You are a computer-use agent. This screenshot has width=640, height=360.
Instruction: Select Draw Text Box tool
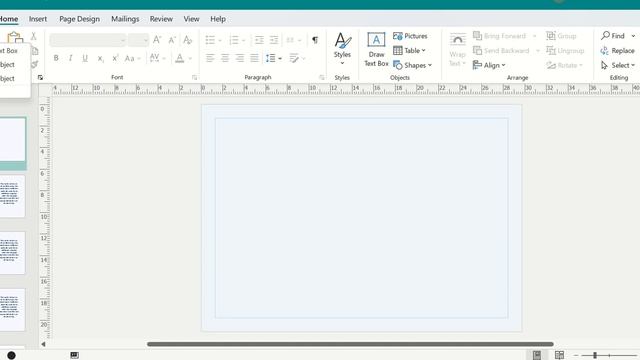376,49
